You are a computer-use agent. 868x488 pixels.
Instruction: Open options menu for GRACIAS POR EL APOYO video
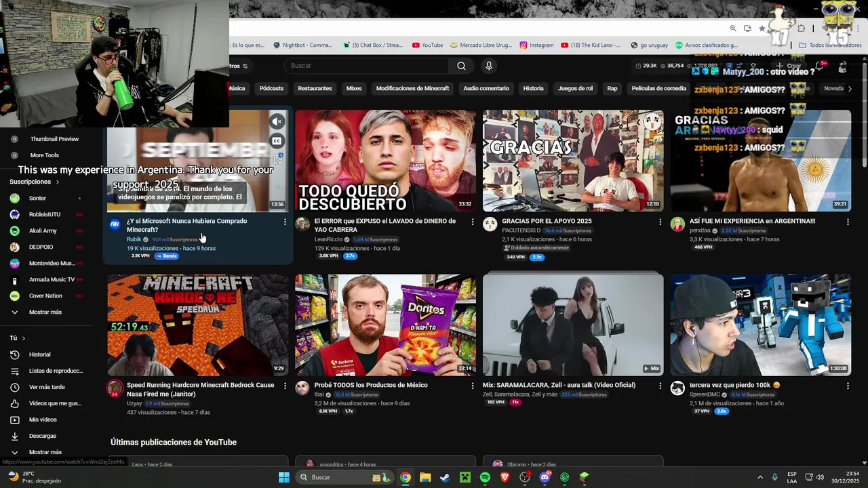pos(660,222)
